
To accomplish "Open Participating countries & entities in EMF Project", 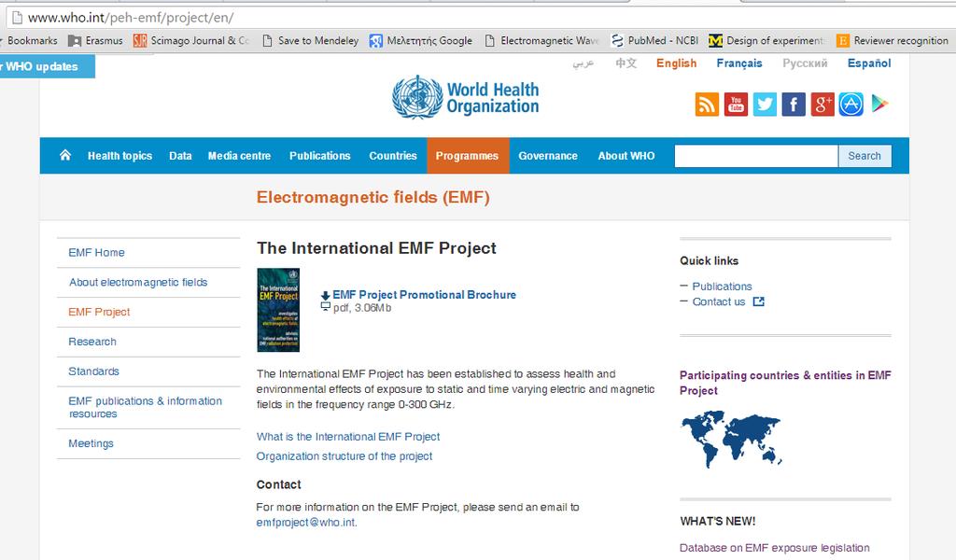I will 785,383.
